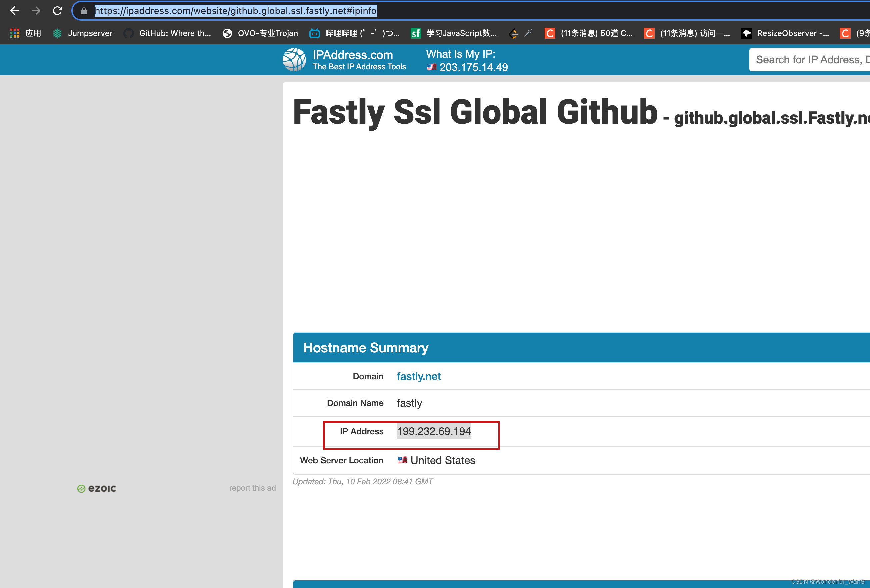Open the ResizeObserver bookmark
The width and height of the screenshot is (870, 588).
click(785, 33)
